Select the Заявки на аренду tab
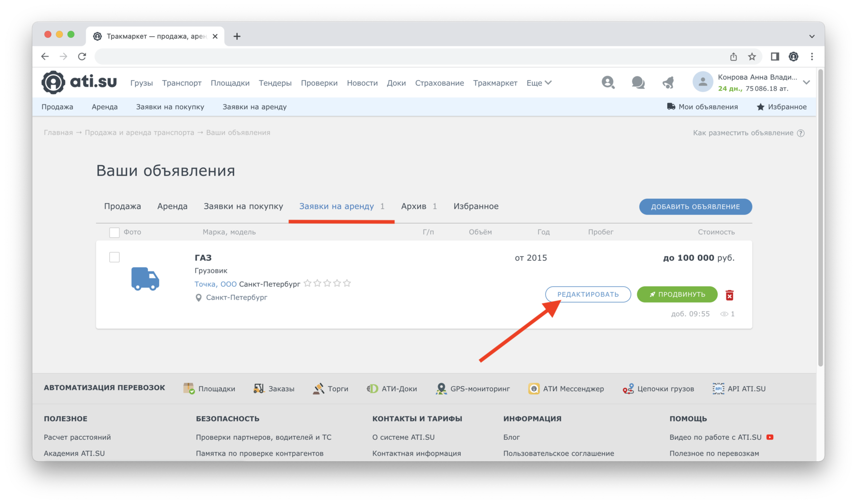857x504 pixels. (341, 206)
